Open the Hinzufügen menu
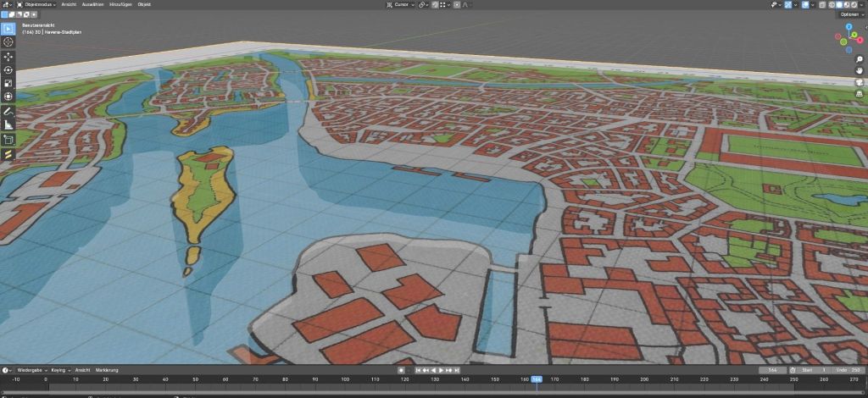This screenshot has height=398, width=868. point(121,4)
